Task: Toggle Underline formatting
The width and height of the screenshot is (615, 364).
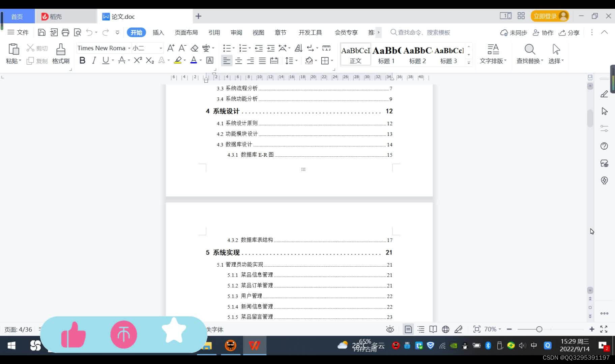Action: pos(106,60)
